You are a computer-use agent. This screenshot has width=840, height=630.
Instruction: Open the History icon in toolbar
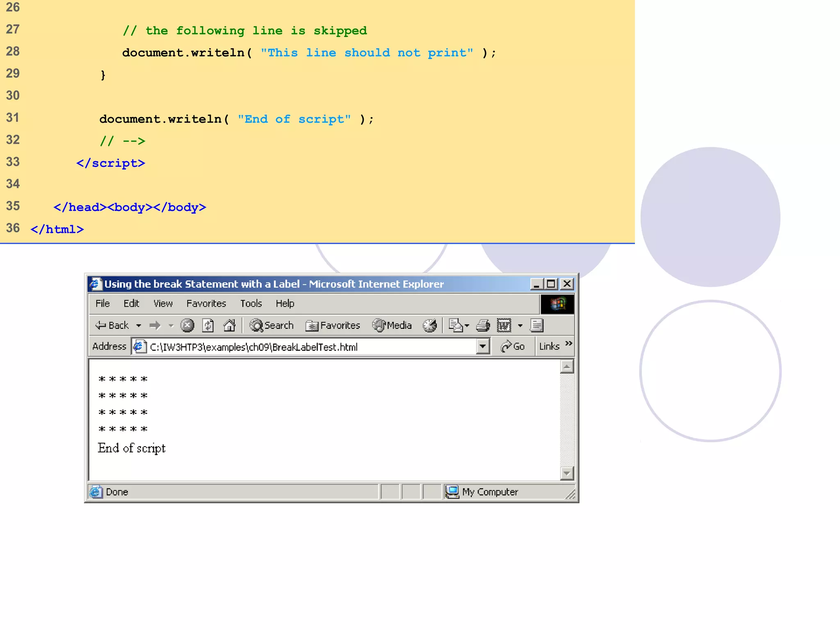click(x=429, y=326)
